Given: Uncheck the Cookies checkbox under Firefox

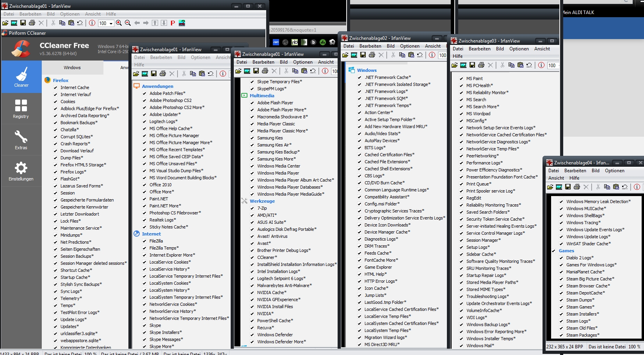Looking at the screenshot, I should [55, 102].
